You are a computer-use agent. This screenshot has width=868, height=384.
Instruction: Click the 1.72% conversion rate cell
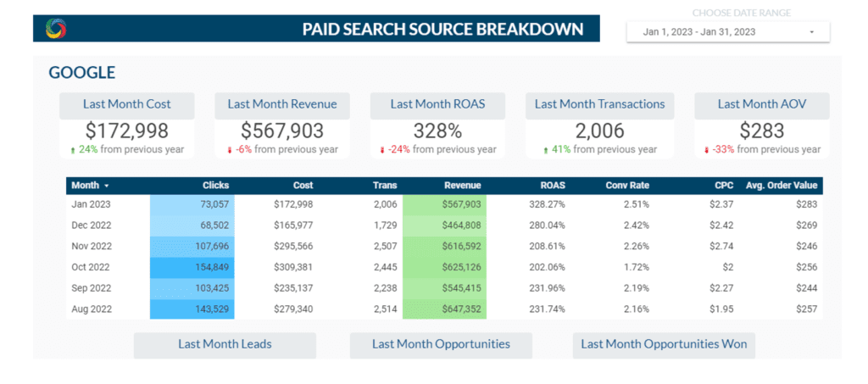point(637,267)
